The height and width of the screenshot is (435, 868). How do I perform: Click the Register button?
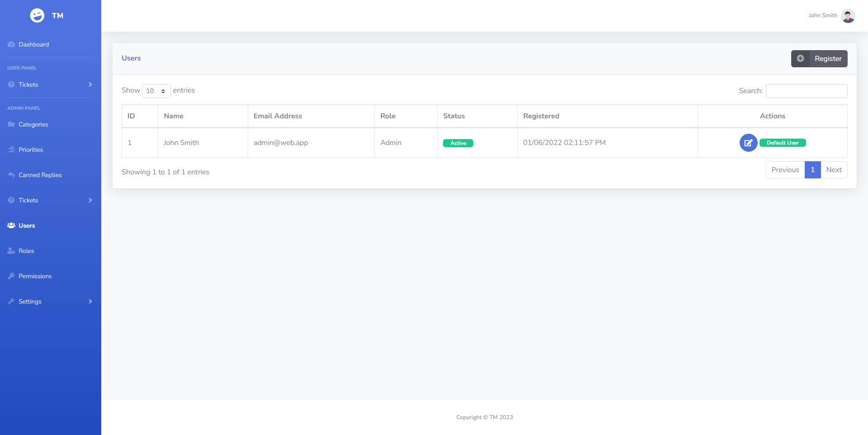click(819, 59)
